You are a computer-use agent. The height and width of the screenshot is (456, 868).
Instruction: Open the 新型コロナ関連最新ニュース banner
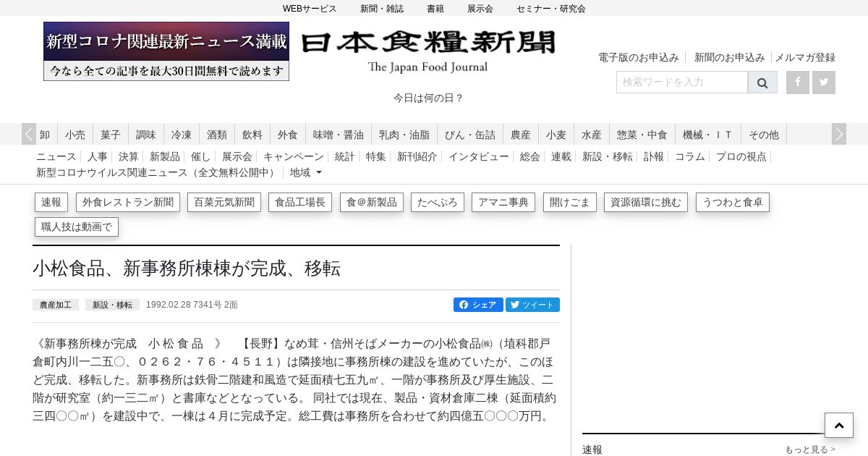click(166, 51)
